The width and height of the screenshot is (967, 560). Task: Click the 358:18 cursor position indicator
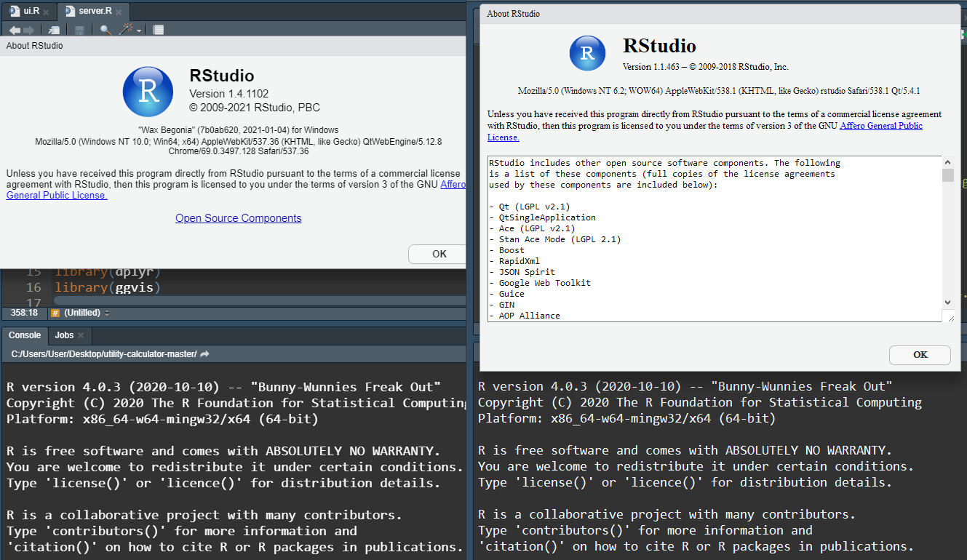[x=24, y=313]
